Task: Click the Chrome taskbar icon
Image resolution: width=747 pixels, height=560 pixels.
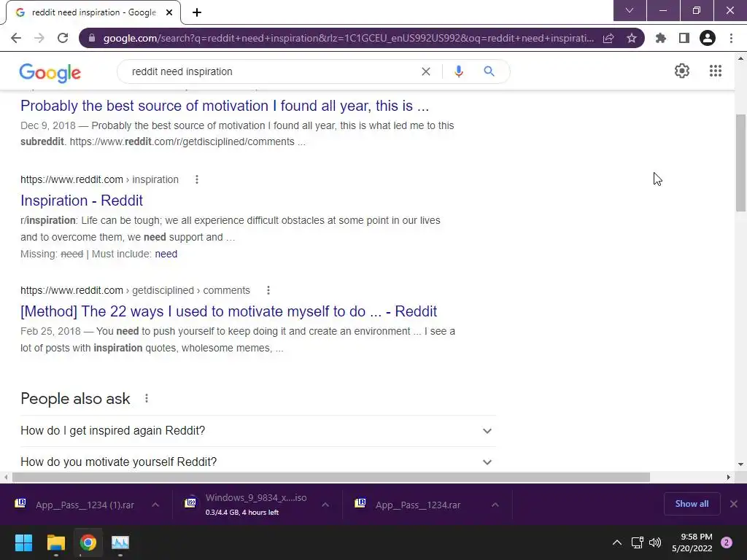Action: coord(88,542)
